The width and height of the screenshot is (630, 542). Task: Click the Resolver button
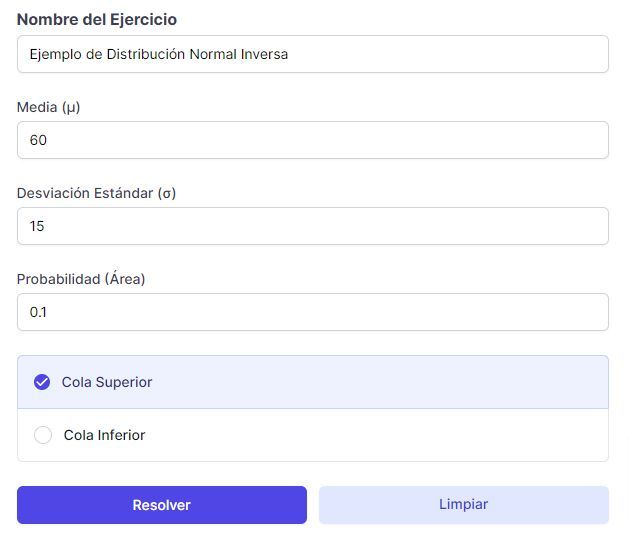tap(162, 505)
